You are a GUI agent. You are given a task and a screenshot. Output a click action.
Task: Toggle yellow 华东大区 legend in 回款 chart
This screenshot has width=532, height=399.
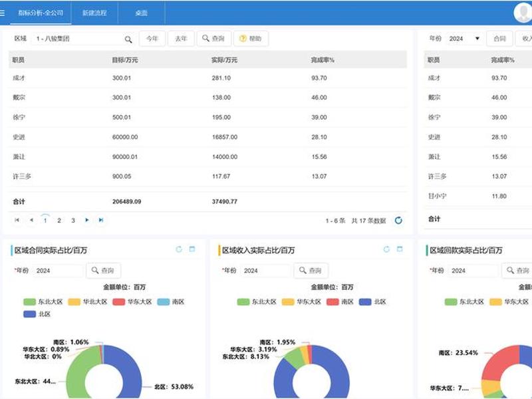509,302
